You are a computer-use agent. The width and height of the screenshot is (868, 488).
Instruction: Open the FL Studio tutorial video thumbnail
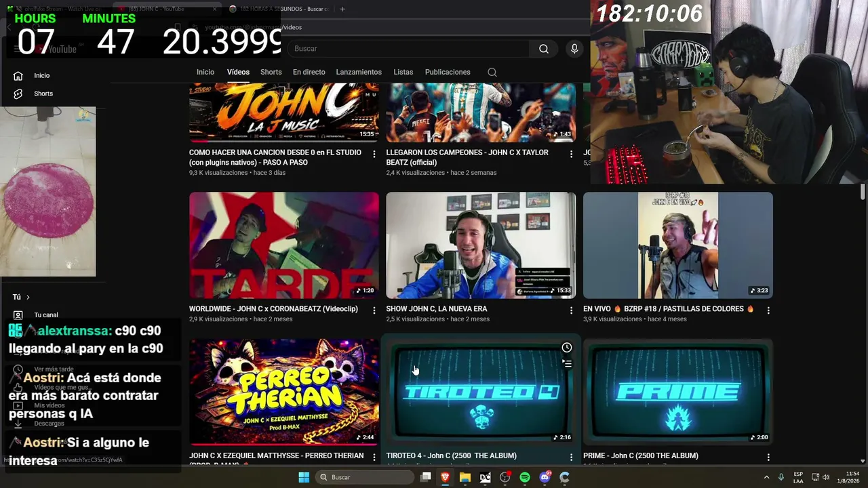(284, 112)
